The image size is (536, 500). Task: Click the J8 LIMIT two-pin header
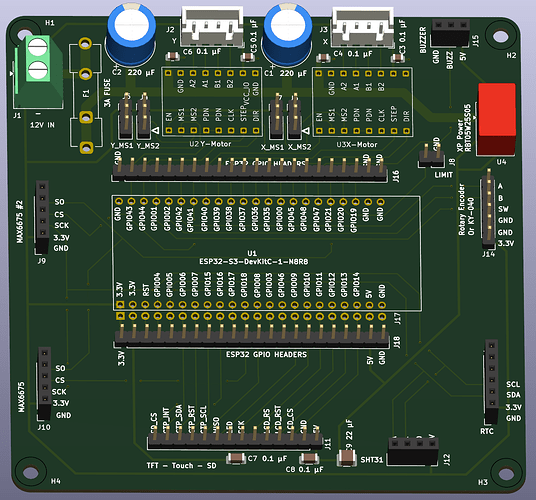pos(432,157)
